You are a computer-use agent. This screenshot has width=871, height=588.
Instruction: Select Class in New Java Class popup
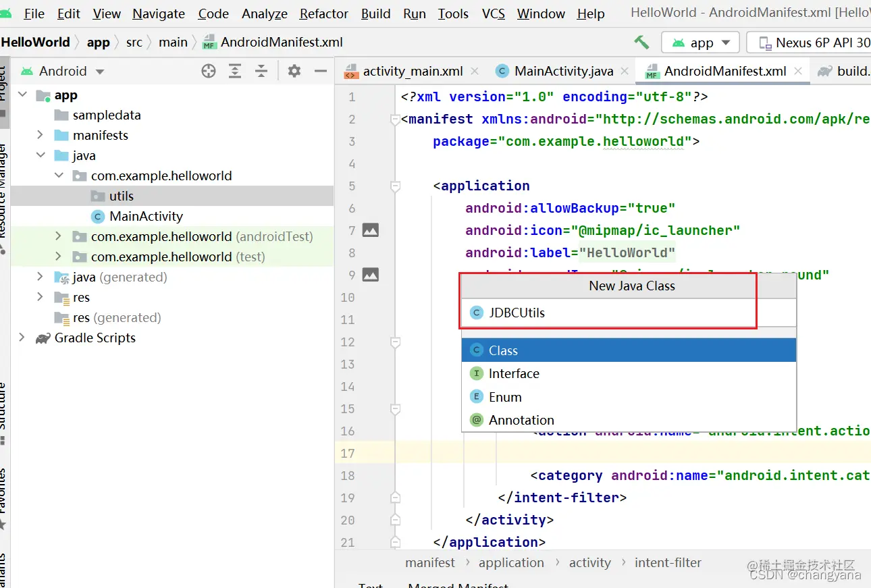629,350
